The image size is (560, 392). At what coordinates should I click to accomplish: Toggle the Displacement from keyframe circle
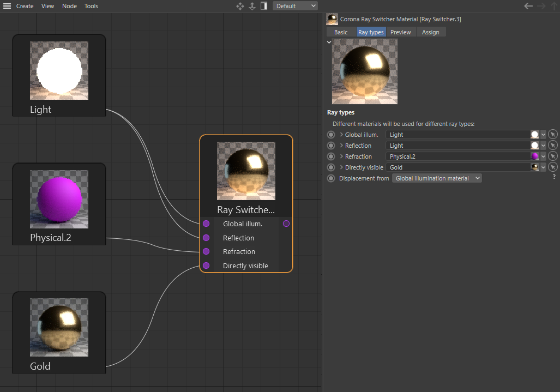[x=331, y=178]
